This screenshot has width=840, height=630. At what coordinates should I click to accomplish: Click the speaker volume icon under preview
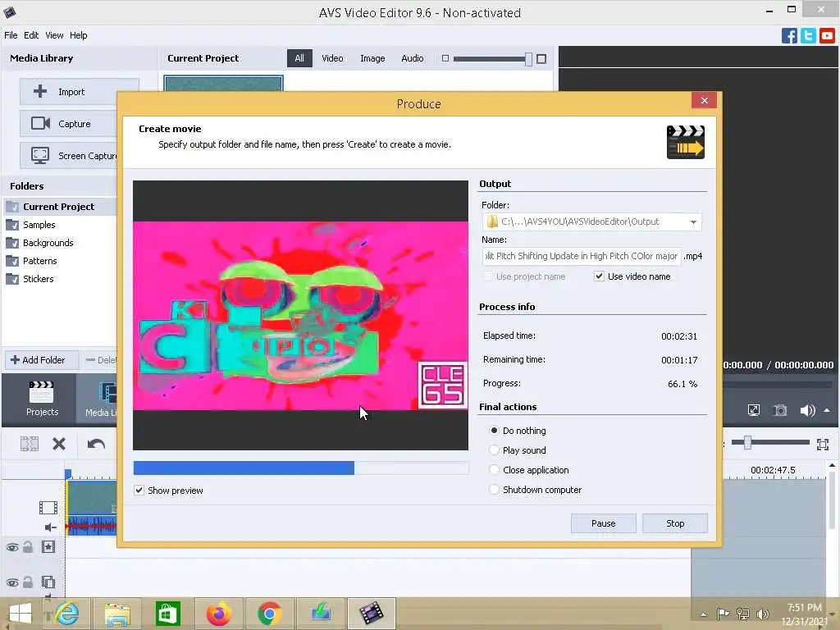pyautogui.click(x=807, y=410)
